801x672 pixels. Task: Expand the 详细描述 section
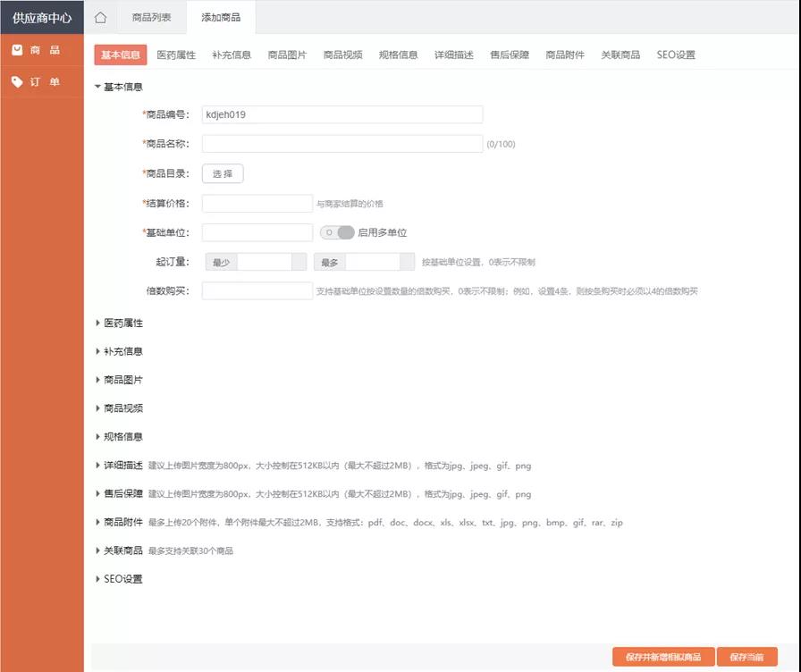point(119,466)
